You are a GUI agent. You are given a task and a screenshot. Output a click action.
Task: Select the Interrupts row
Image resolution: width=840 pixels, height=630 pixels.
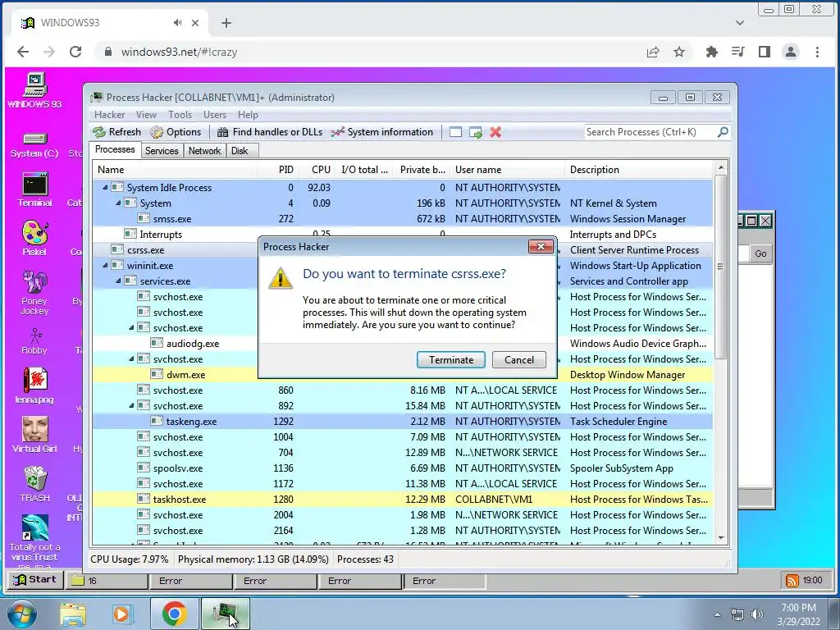[x=402, y=234]
